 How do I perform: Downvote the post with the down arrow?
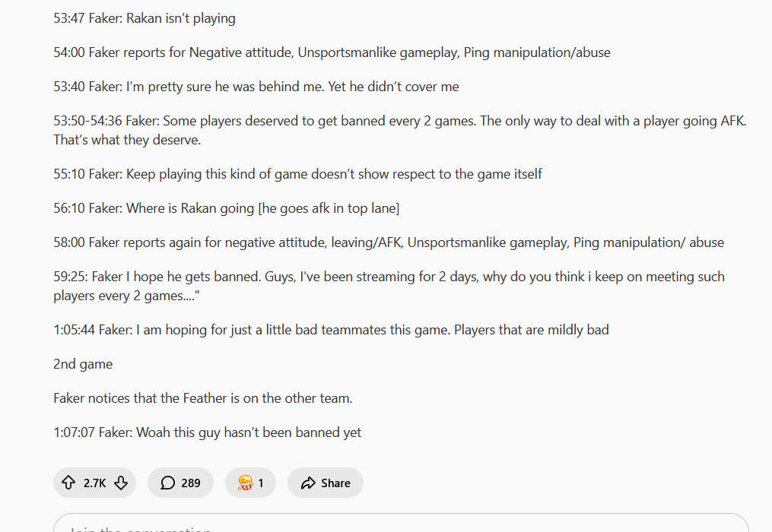(121, 483)
